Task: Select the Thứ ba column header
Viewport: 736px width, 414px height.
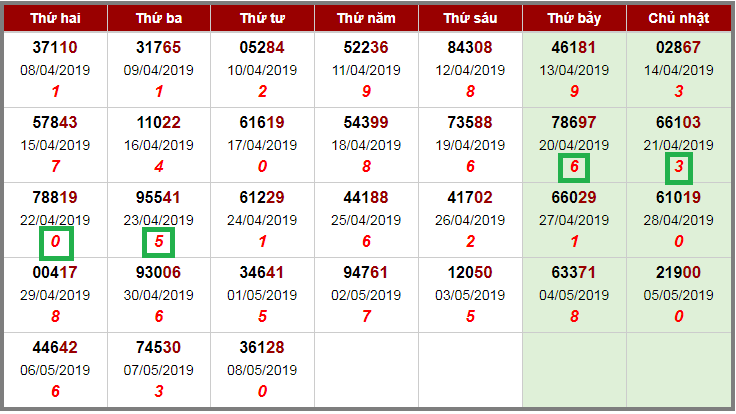Action: [x=159, y=18]
